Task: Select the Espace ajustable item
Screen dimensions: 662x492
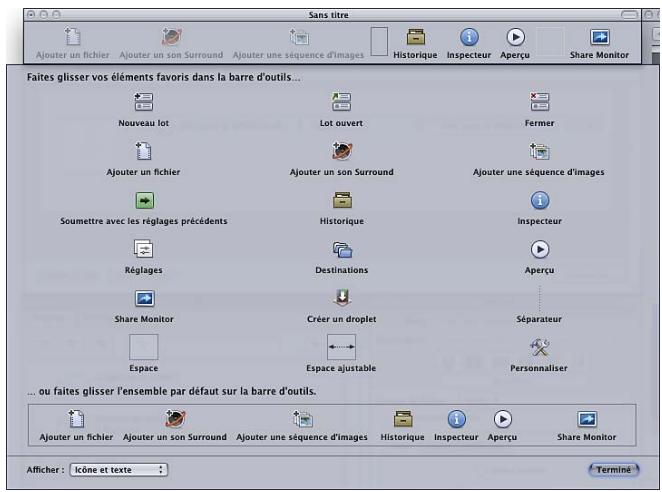Action: [x=341, y=346]
